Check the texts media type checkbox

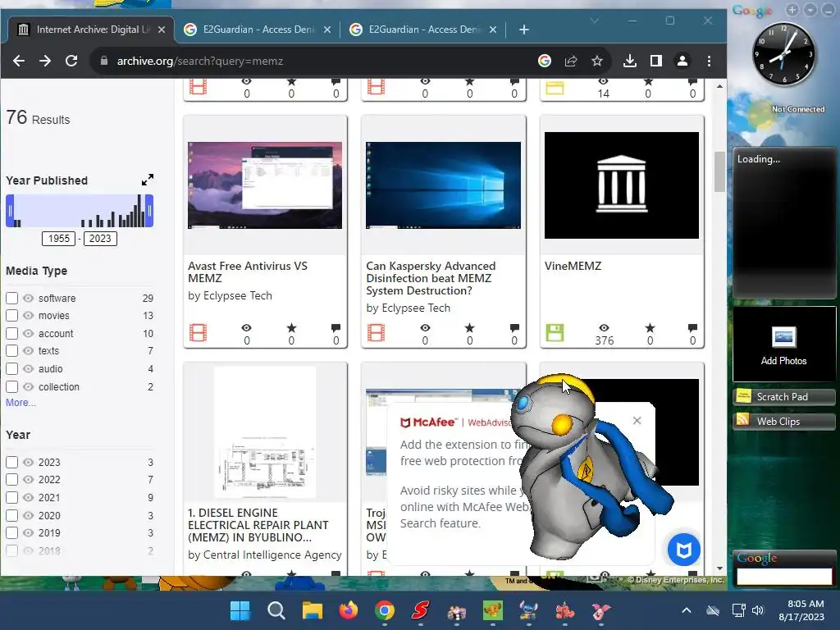[x=11, y=351]
